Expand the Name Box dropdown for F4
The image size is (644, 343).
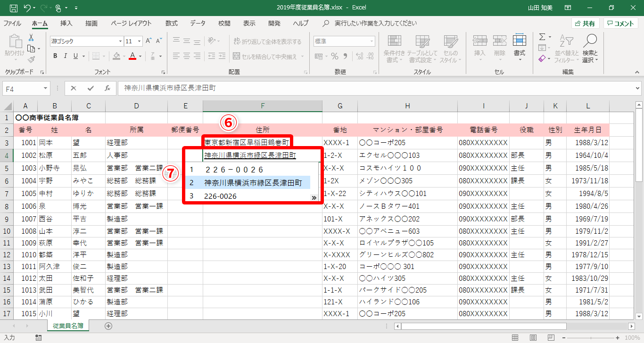click(x=46, y=88)
